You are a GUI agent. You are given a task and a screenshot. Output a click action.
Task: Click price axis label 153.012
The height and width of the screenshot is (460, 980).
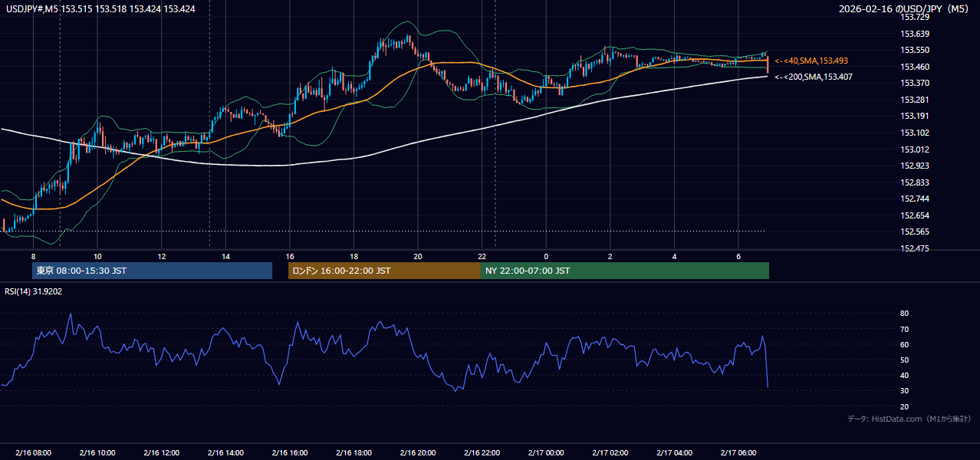coord(915,149)
